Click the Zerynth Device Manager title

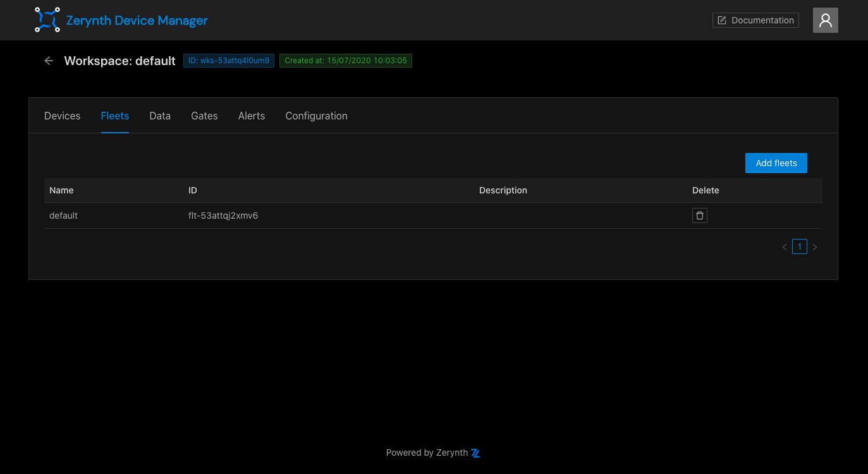[x=137, y=20]
